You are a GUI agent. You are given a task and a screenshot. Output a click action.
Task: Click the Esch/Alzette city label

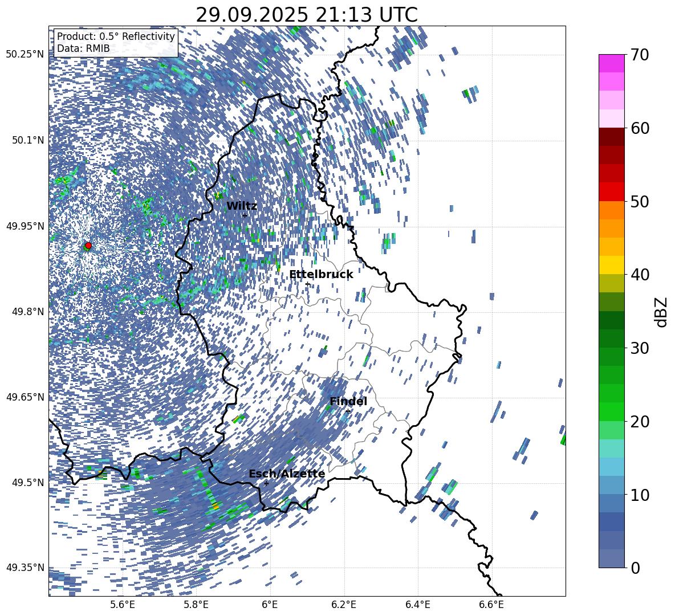pos(287,474)
